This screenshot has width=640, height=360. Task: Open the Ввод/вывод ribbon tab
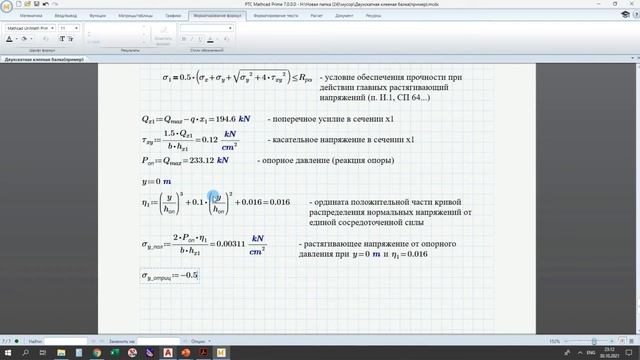pos(65,16)
